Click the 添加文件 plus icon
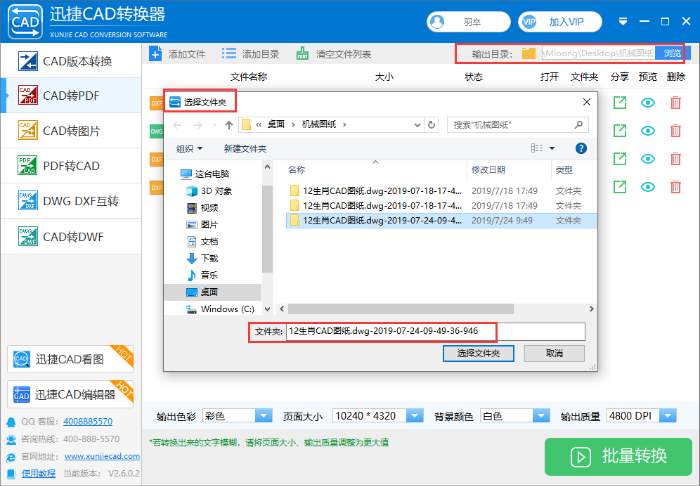 155,54
